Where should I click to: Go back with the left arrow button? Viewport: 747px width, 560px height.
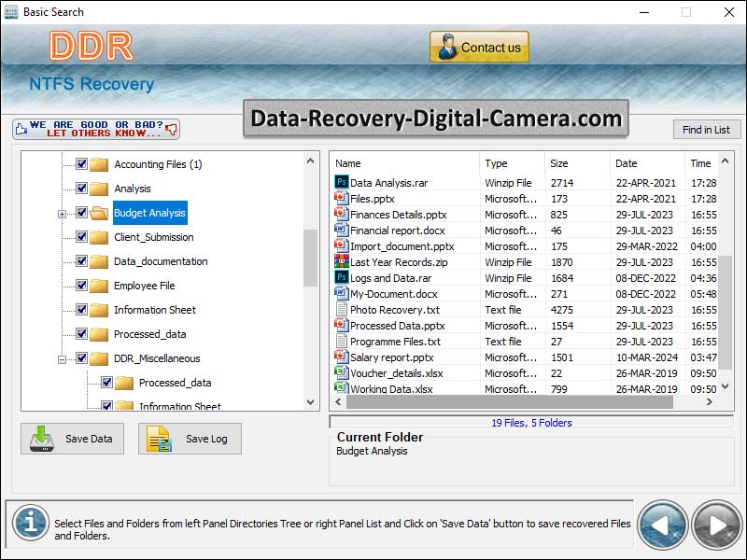click(x=663, y=525)
